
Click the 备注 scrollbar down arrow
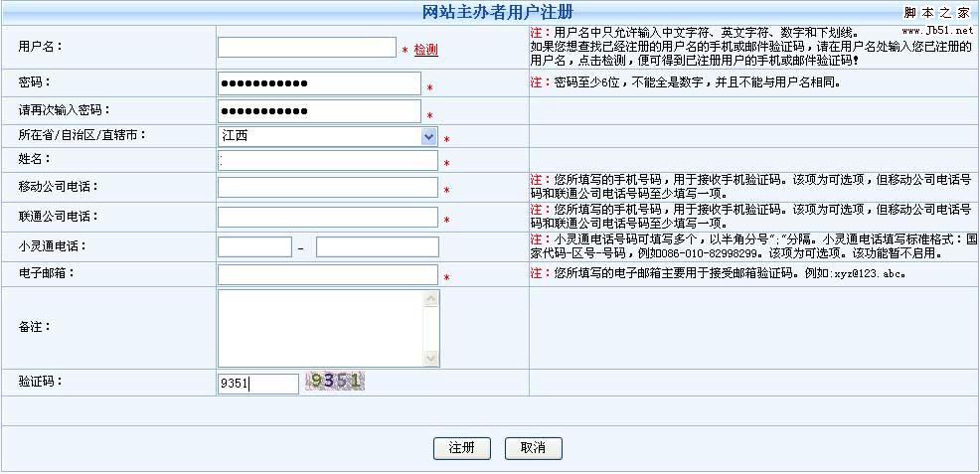pos(431,359)
